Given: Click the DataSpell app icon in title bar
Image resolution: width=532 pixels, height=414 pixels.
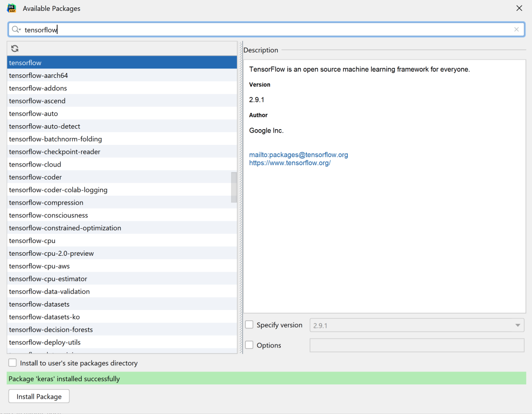Looking at the screenshot, I should tap(12, 8).
